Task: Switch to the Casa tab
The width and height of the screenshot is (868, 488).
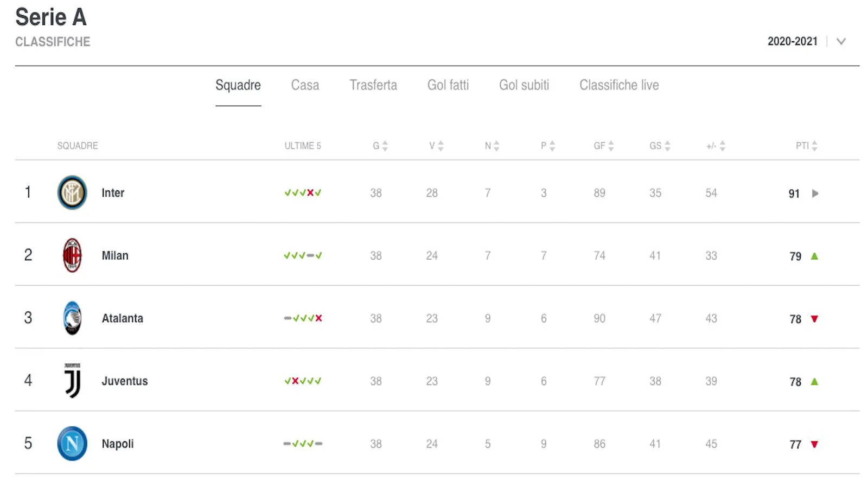Action: (305, 85)
